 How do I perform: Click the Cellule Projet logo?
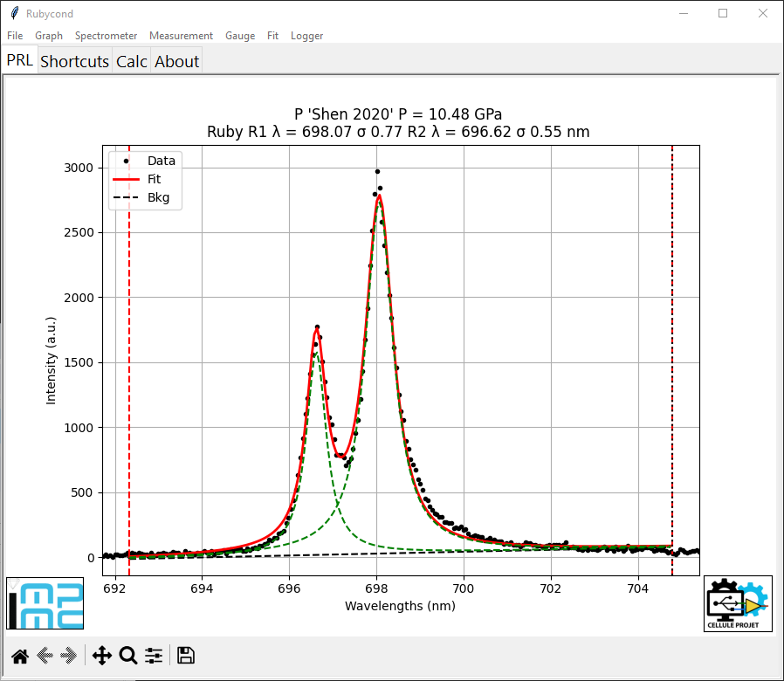(x=738, y=603)
